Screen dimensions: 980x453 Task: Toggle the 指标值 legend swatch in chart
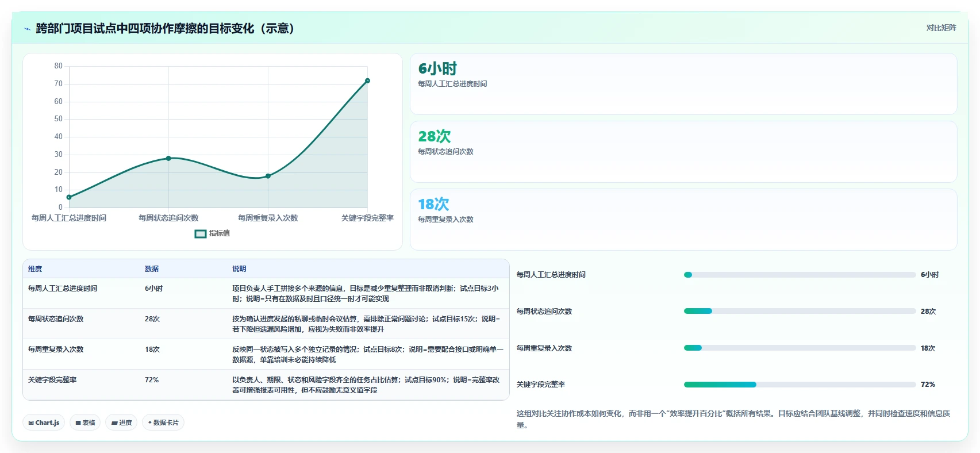[x=200, y=233]
